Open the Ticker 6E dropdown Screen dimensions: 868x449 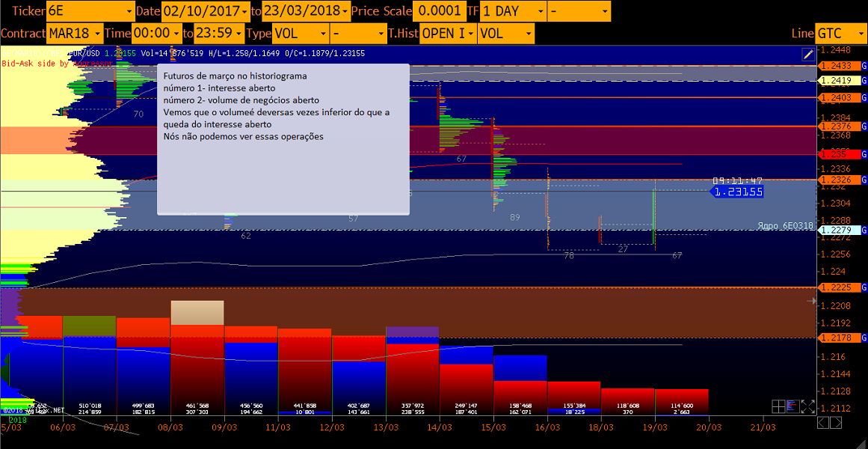tap(89, 11)
